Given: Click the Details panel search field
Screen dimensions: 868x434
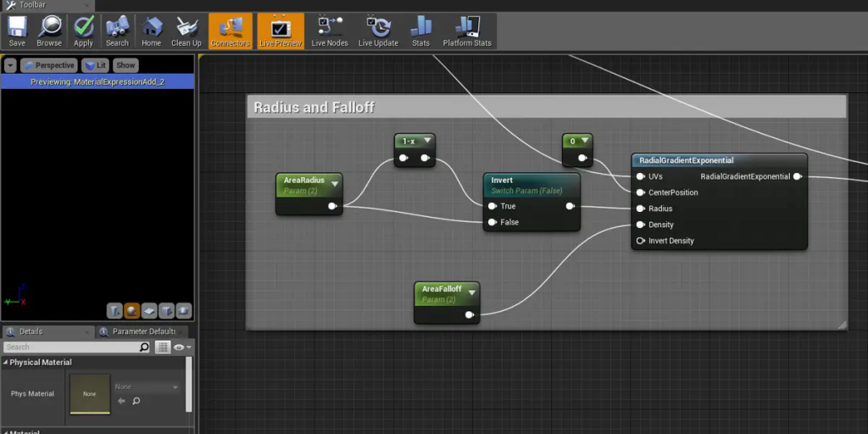Looking at the screenshot, I should click(72, 348).
